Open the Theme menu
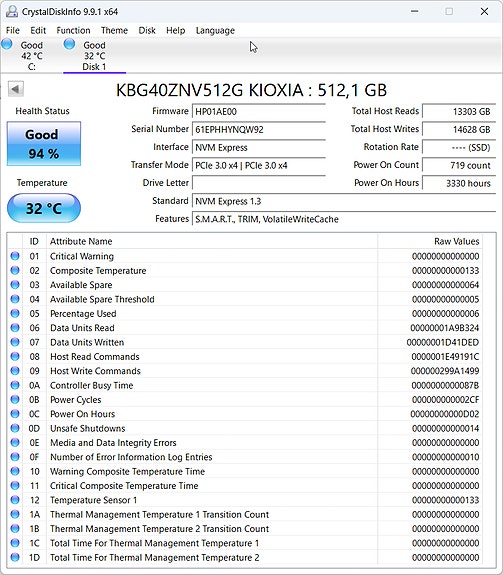This screenshot has width=503, height=575. pyautogui.click(x=114, y=30)
